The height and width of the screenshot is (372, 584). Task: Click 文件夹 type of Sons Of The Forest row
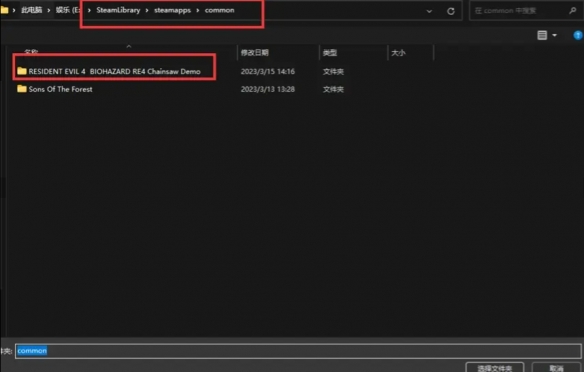click(333, 89)
